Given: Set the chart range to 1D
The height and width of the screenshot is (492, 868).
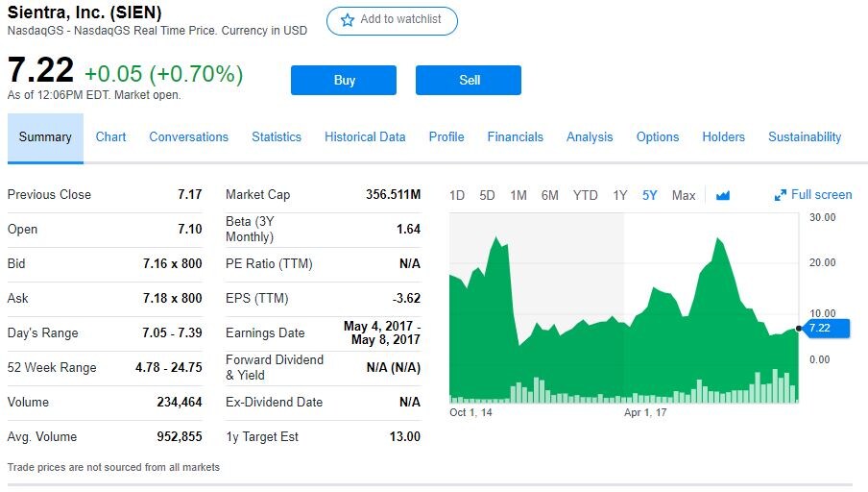Looking at the screenshot, I should click(x=457, y=196).
